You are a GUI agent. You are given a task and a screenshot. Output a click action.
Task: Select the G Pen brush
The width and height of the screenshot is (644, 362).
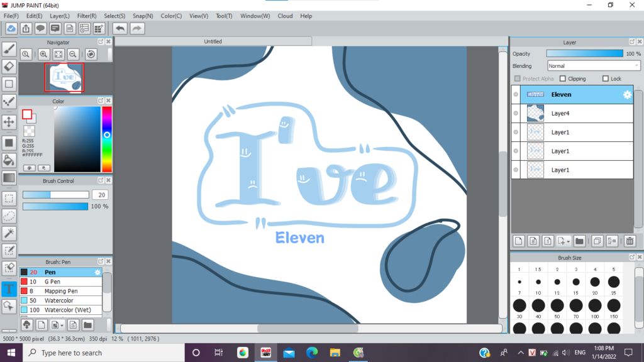tap(61, 282)
